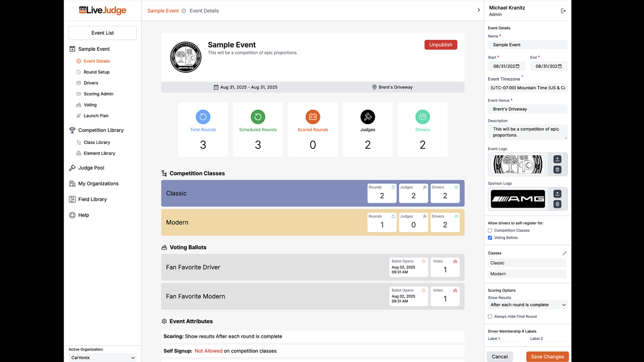Click the LiveJudge logo
Viewport: 644px width, 362px height.
(x=103, y=10)
